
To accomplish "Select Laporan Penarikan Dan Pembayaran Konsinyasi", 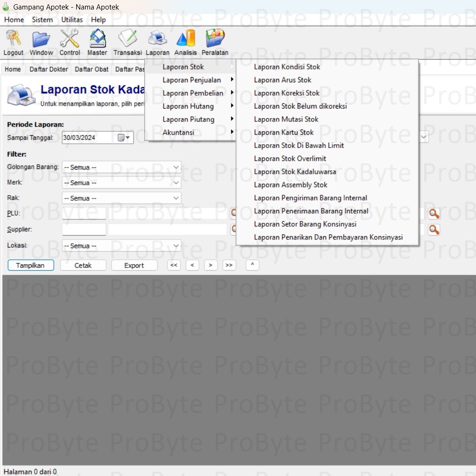I will coord(327,237).
